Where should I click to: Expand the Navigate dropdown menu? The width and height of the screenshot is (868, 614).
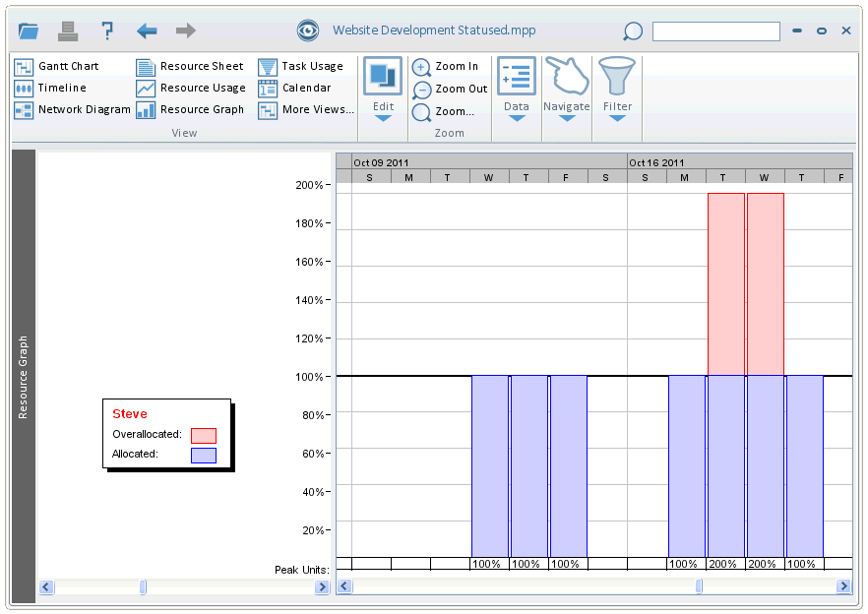coord(566,119)
